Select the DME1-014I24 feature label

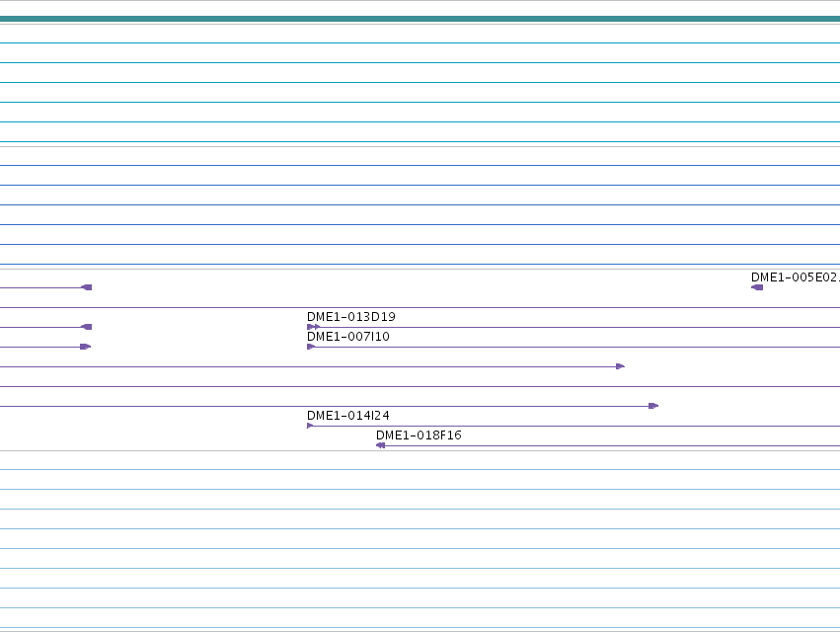click(x=348, y=416)
